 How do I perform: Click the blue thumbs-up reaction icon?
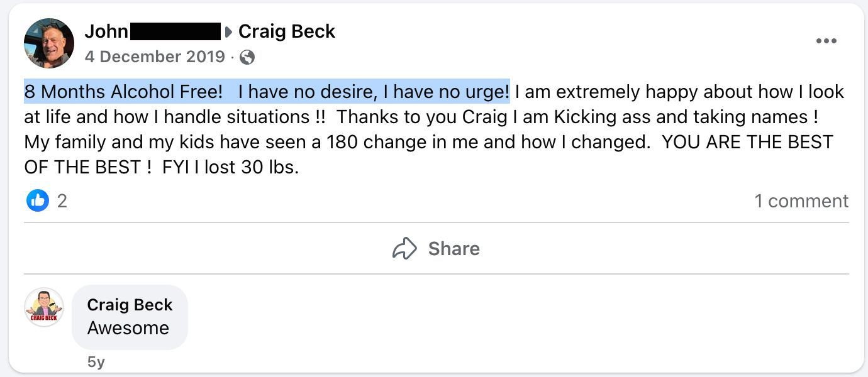(38, 200)
